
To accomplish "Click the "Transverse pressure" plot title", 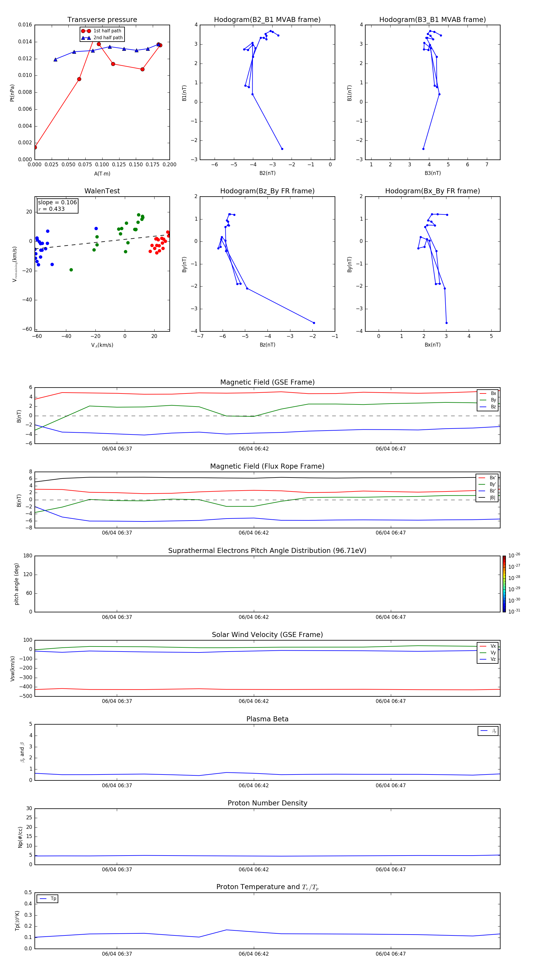I will click(102, 20).
